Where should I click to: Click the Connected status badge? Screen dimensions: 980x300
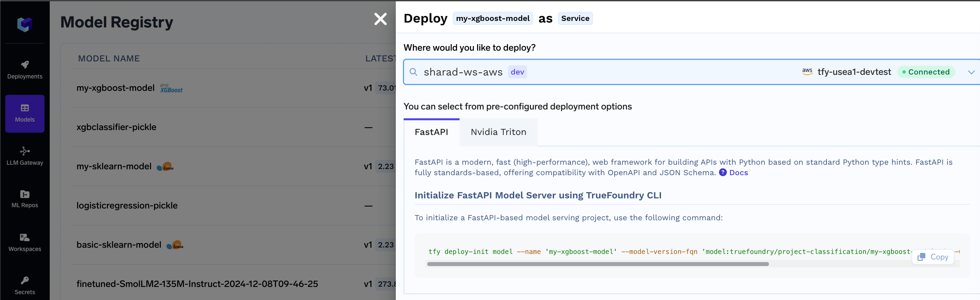tap(926, 72)
